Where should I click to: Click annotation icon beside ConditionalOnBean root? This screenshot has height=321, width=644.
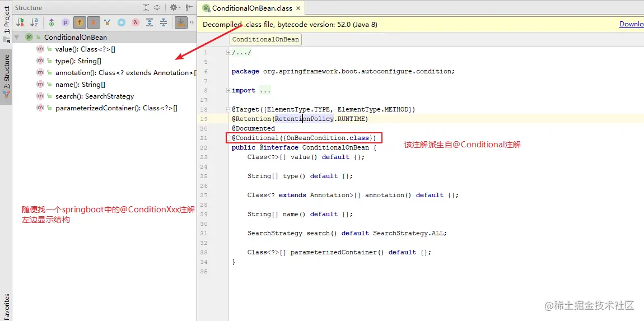[29, 37]
